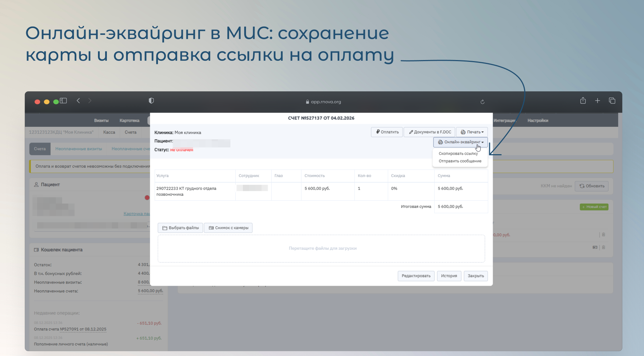Show the tab overview icon
The height and width of the screenshot is (356, 644).
(x=612, y=101)
